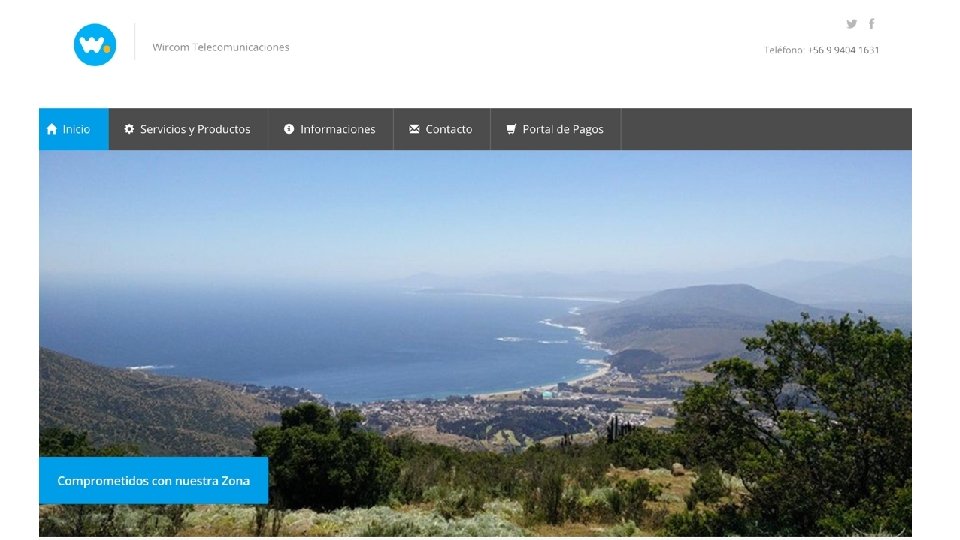Image resolution: width=960 pixels, height=540 pixels.
Task: Click the Comprometidos con nuestra Zona caption
Action: click(x=154, y=481)
